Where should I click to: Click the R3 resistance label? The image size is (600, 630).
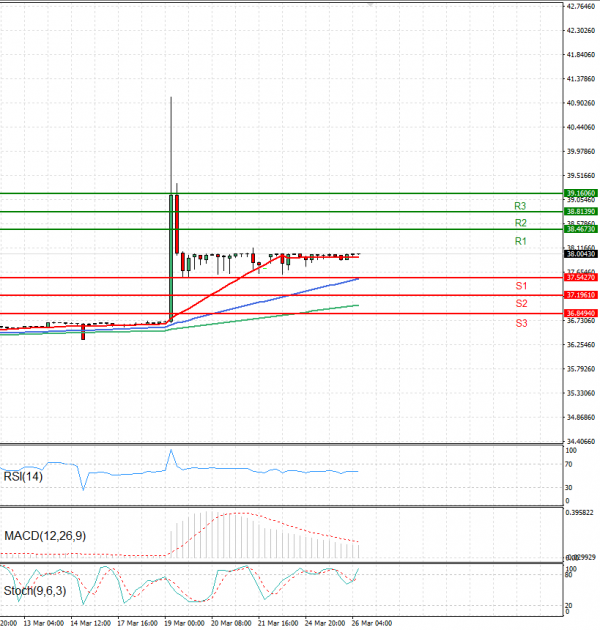click(x=520, y=205)
